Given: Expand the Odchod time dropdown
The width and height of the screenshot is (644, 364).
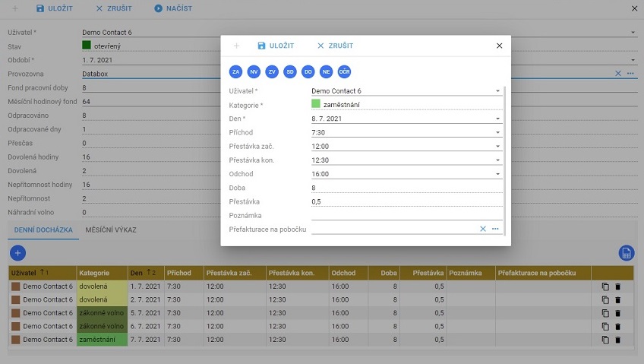Looking at the screenshot, I should coord(498,174).
